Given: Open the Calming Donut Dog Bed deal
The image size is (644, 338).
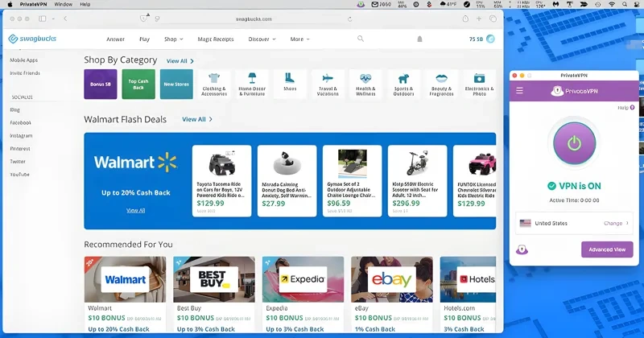Looking at the screenshot, I should coord(287,181).
